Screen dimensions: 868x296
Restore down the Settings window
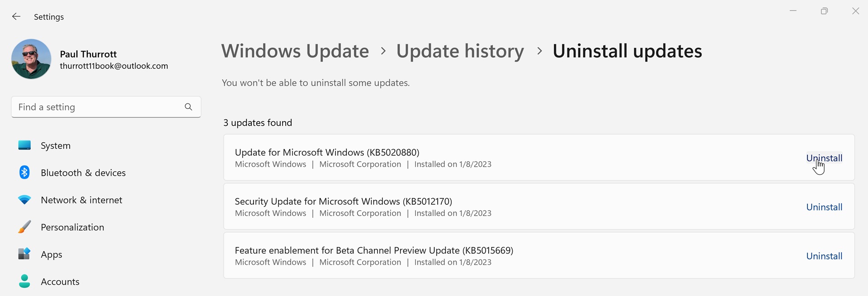pos(824,11)
